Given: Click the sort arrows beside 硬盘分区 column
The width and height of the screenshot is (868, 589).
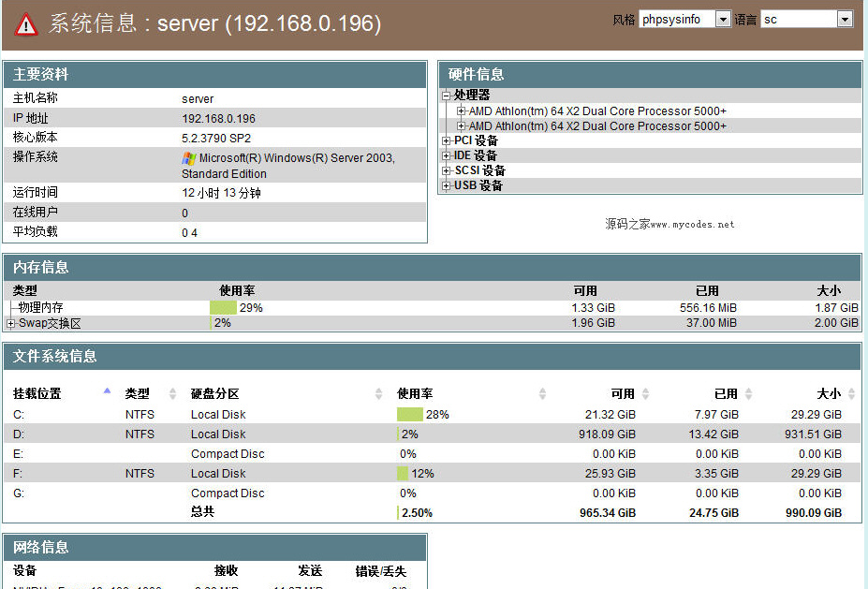Looking at the screenshot, I should pos(378,394).
